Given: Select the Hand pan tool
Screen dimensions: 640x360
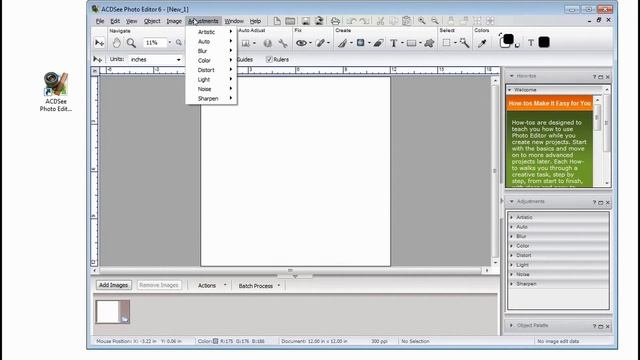Looking at the screenshot, I should click(x=117, y=42).
